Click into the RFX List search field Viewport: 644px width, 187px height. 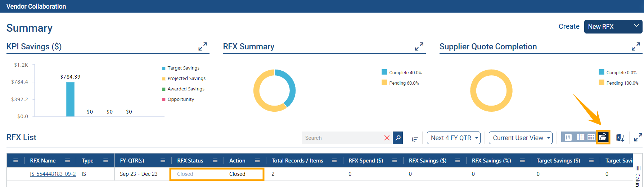pyautogui.click(x=342, y=138)
